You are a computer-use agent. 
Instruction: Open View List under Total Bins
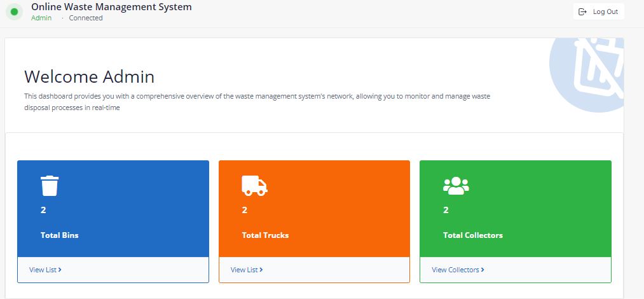click(x=45, y=270)
